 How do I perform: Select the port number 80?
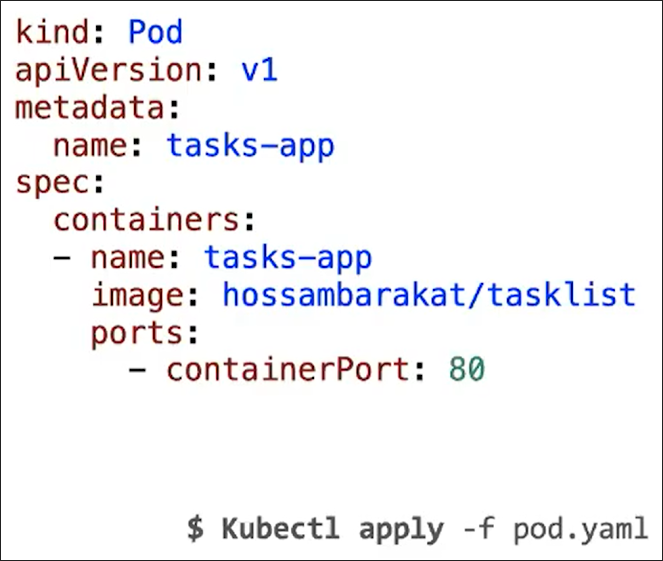click(466, 371)
